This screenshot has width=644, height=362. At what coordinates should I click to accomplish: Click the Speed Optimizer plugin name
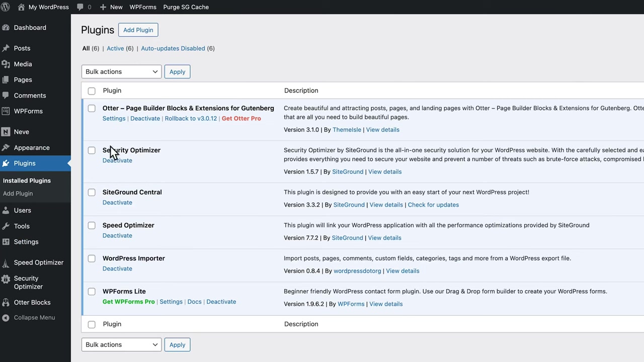click(128, 225)
